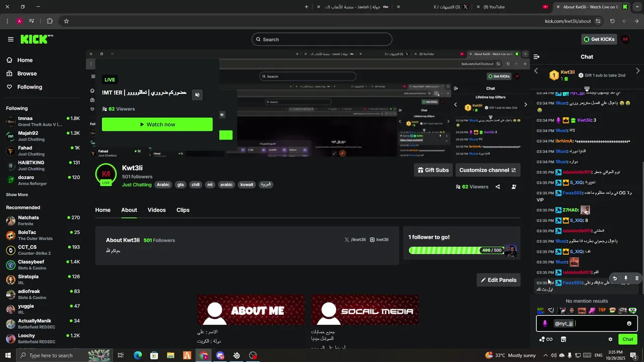
Task: Open the Windows Start menu
Action: [x=8, y=355]
